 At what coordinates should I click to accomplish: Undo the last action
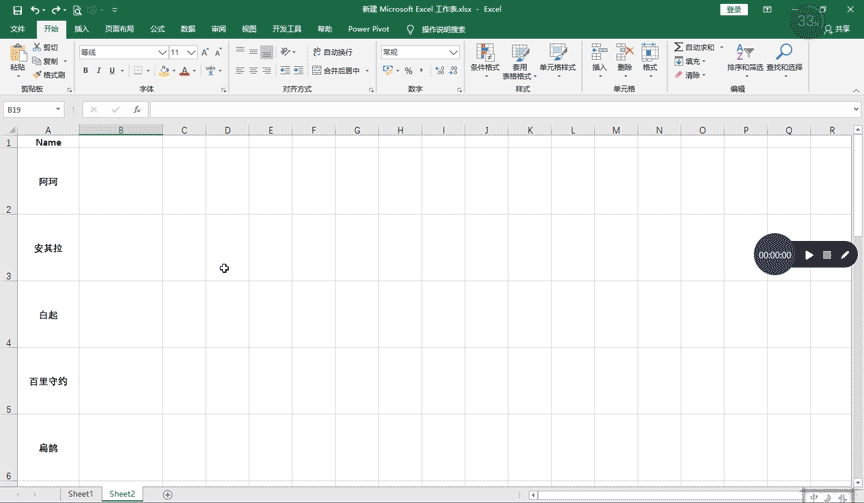pos(35,10)
